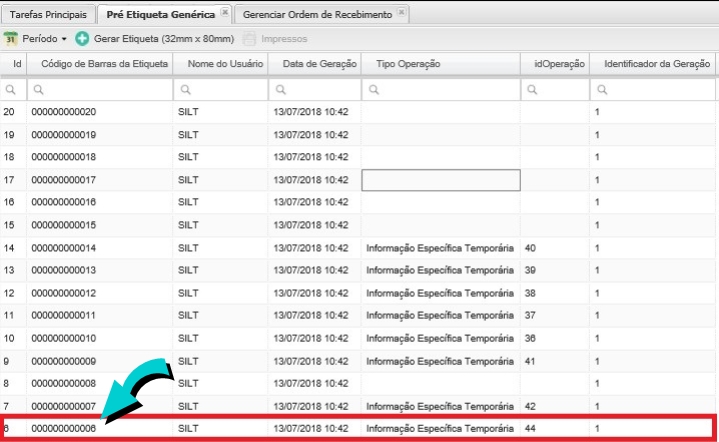
Task: Sort by Nome do Usuário column header
Action: tap(221, 64)
